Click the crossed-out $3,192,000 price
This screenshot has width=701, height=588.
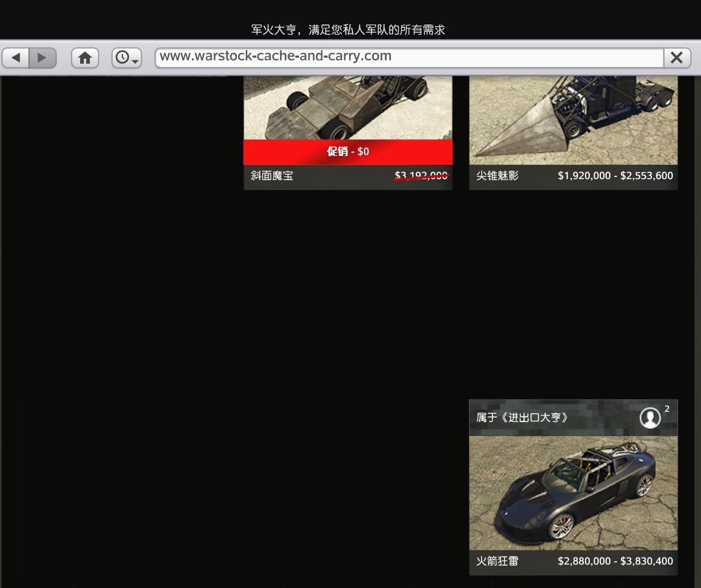coord(421,176)
